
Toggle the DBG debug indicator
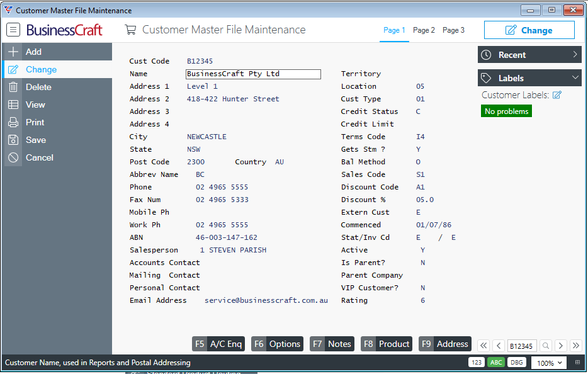pos(517,363)
